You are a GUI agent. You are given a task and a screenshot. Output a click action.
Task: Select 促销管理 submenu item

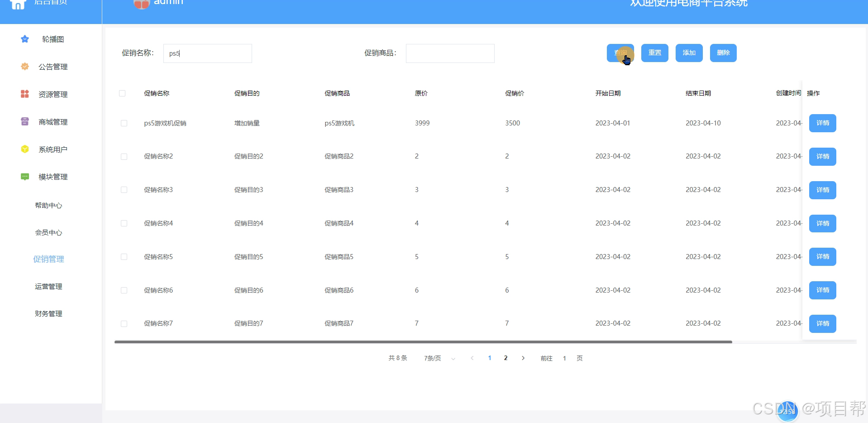(48, 259)
